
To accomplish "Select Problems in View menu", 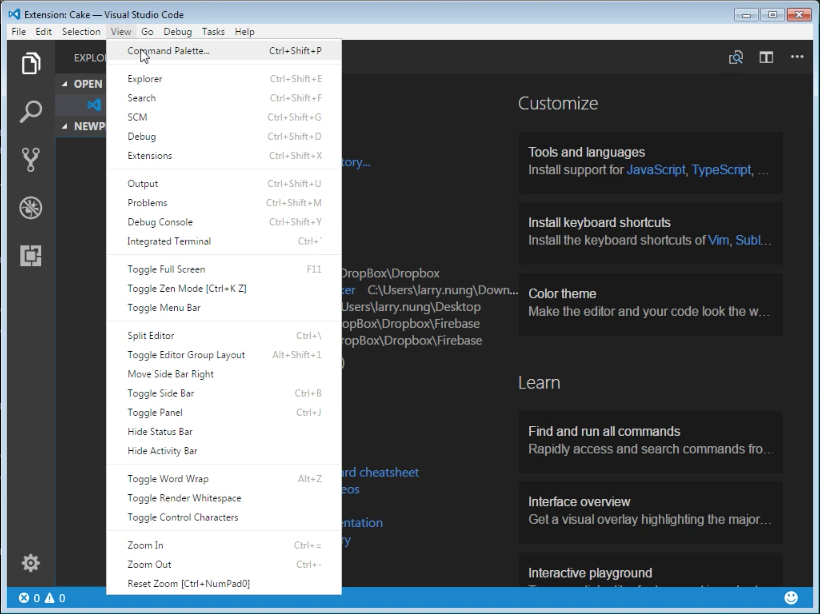I will coord(224,202).
